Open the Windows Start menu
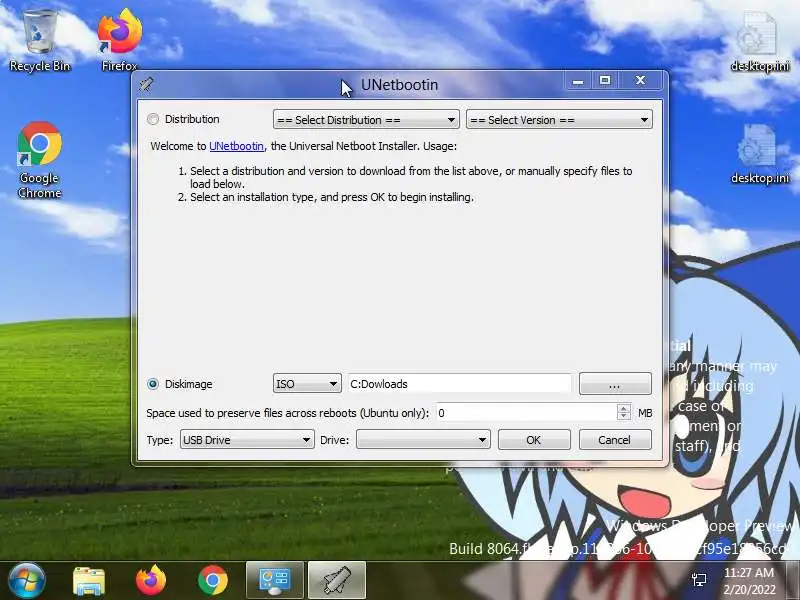The width and height of the screenshot is (800, 600). click(x=27, y=581)
